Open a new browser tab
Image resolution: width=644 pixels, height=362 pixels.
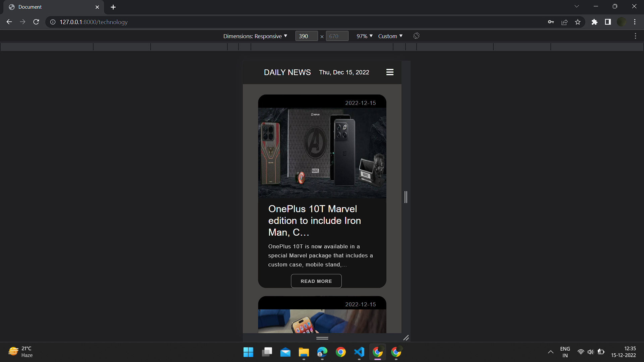point(113,7)
